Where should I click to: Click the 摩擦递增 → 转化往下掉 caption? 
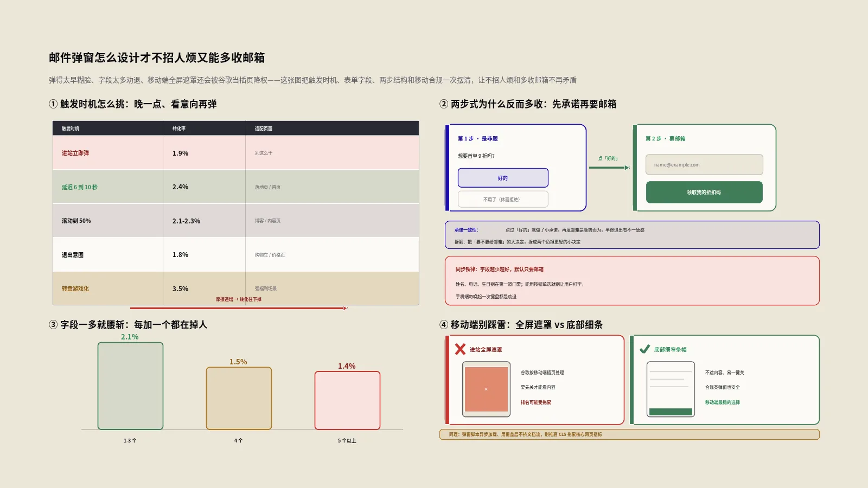coord(238,299)
